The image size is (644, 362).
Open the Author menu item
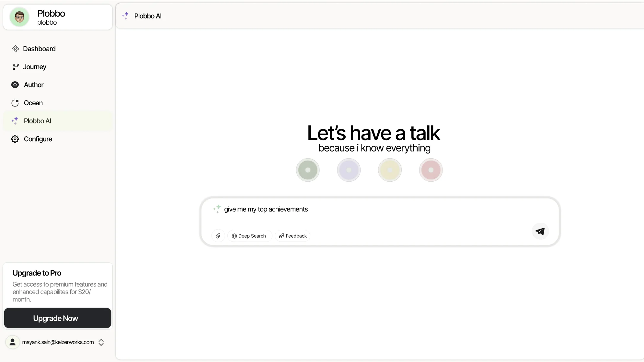coord(58,85)
